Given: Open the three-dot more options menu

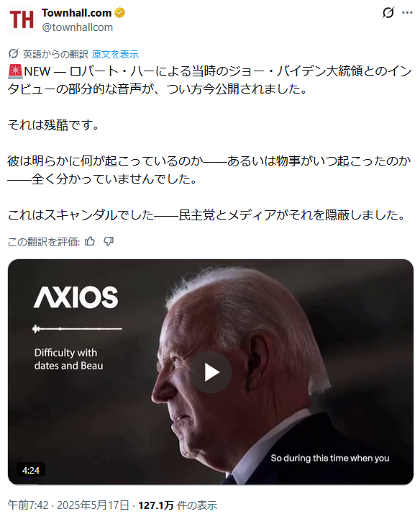Looking at the screenshot, I should [x=407, y=13].
